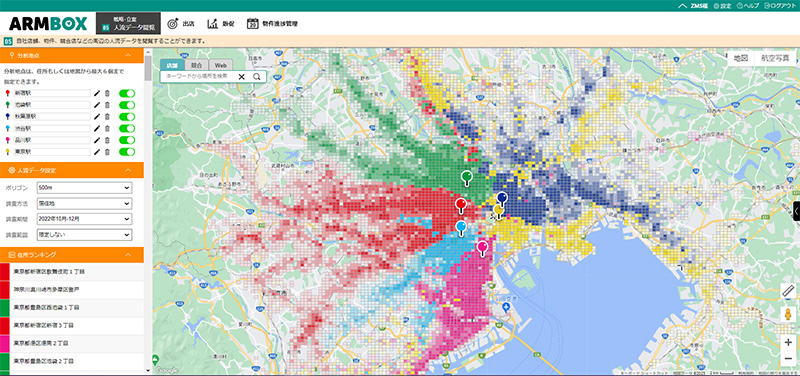
Task: Edit the 池袋駅 analysis point with pencil icon
Action: point(96,105)
